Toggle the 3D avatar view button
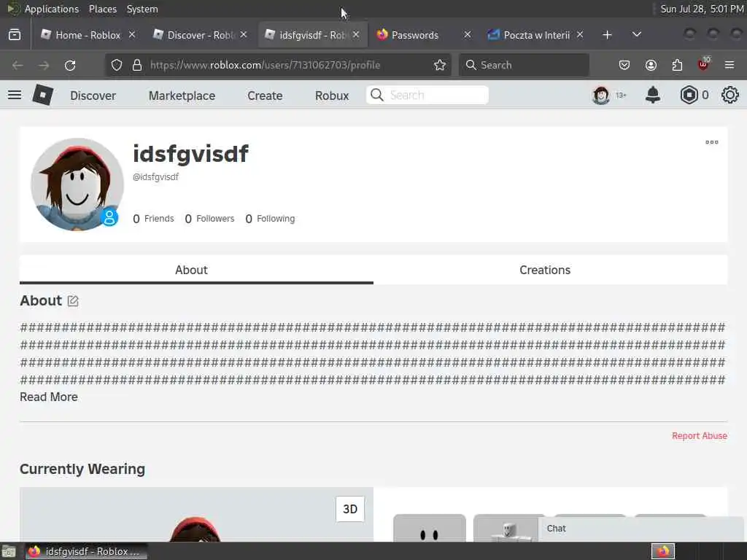 point(350,509)
